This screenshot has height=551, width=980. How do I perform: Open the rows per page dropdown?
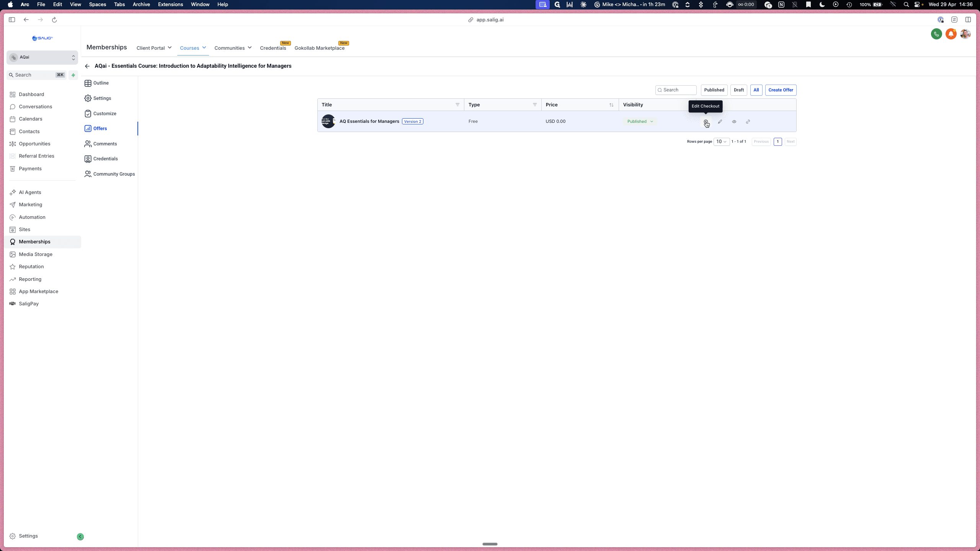721,142
